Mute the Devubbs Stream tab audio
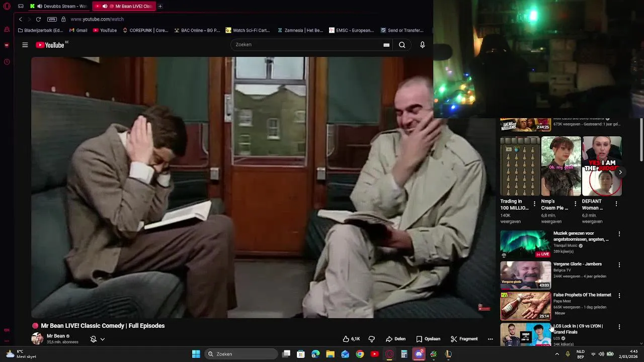This screenshot has width=644, height=362. pos(39,6)
